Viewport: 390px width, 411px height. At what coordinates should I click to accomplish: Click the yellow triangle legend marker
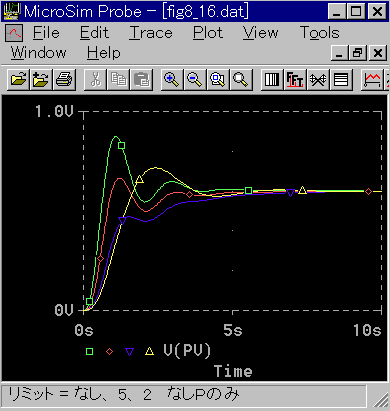pos(149,351)
